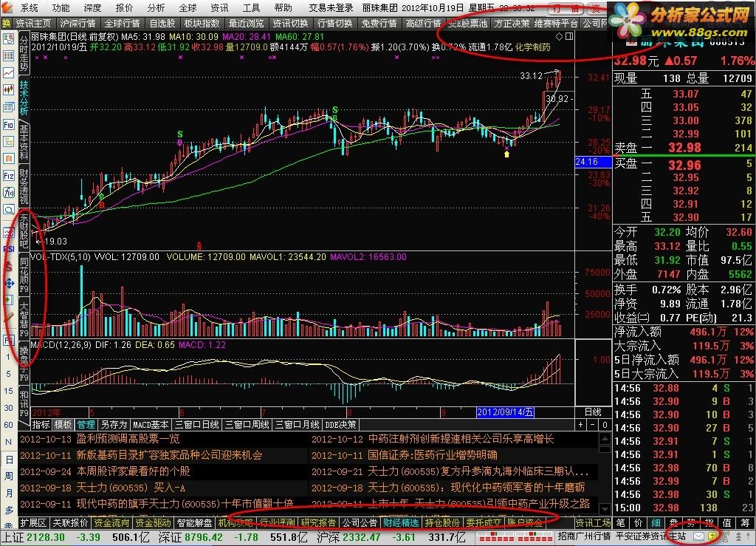Click the 模板 button below the chart
Viewport: 756px width, 546px height.
tap(63, 424)
